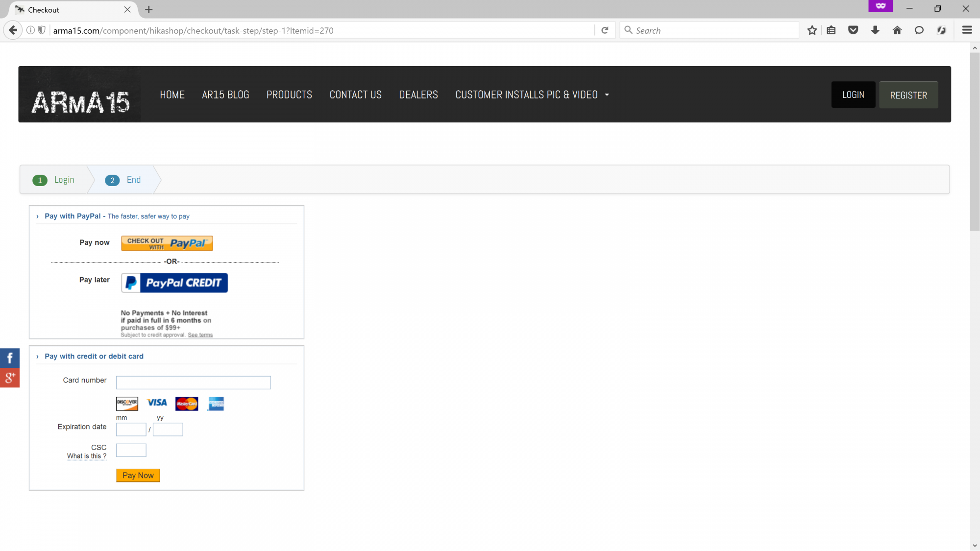Open Firefox hamburger menu
980x551 pixels.
pyautogui.click(x=967, y=30)
